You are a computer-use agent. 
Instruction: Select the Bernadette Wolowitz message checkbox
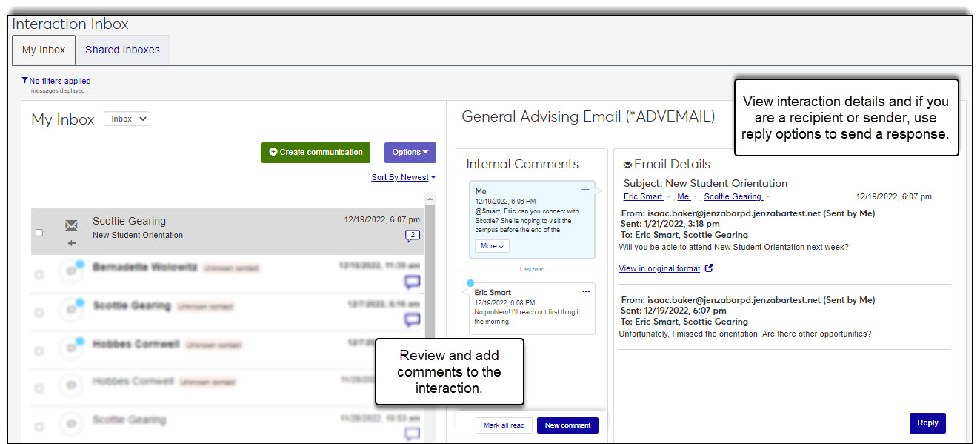click(x=39, y=274)
